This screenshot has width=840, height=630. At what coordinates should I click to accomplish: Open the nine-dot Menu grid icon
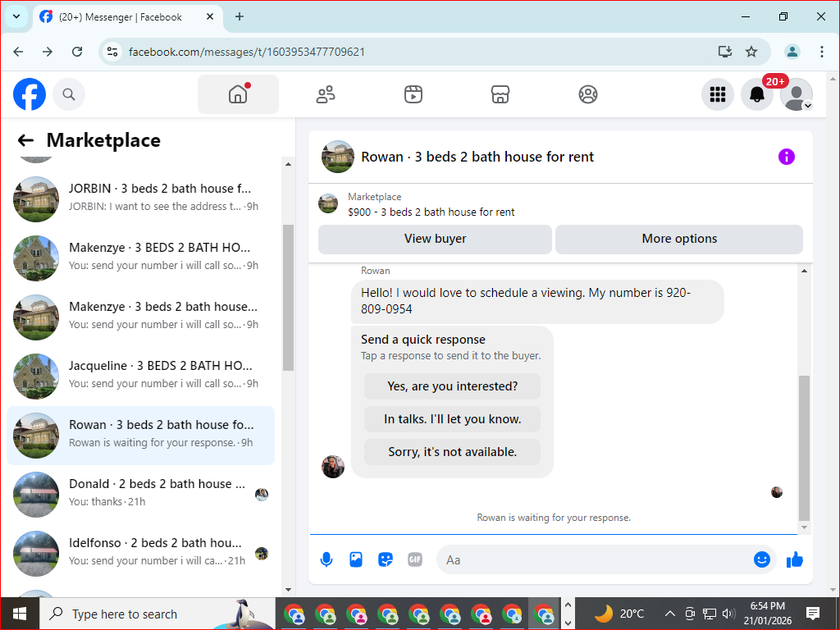point(717,95)
